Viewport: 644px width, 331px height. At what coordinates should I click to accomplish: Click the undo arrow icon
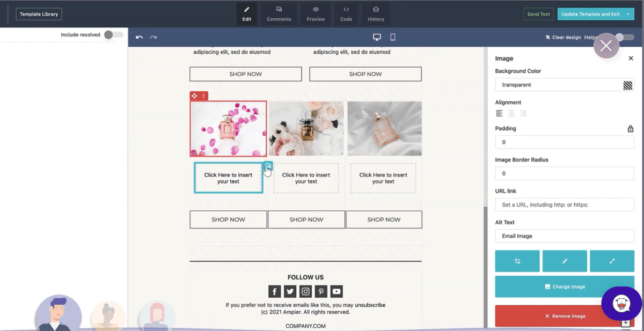click(x=140, y=37)
